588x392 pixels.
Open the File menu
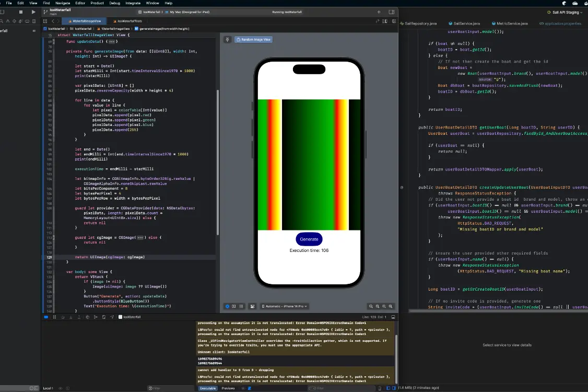9,3
